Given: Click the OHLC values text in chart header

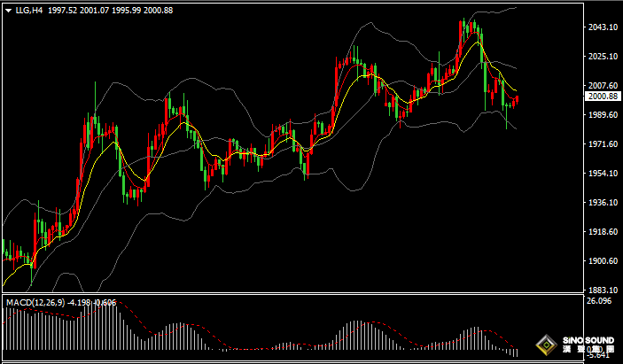Looking at the screenshot, I should coord(110,10).
